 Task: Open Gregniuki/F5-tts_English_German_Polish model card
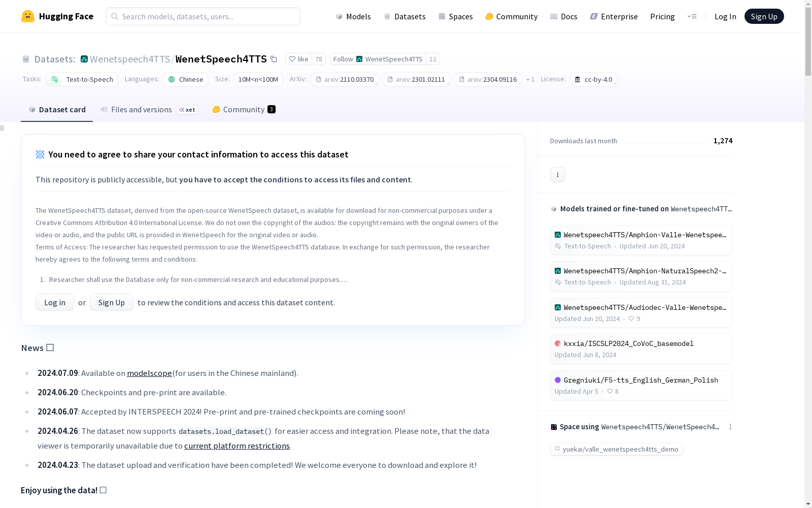tap(641, 386)
